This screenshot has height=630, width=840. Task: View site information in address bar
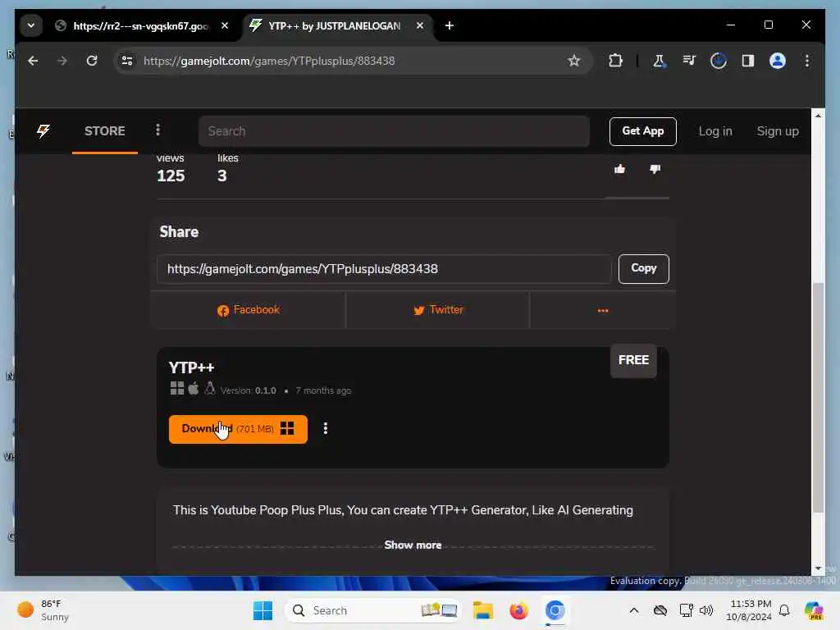coord(127,61)
